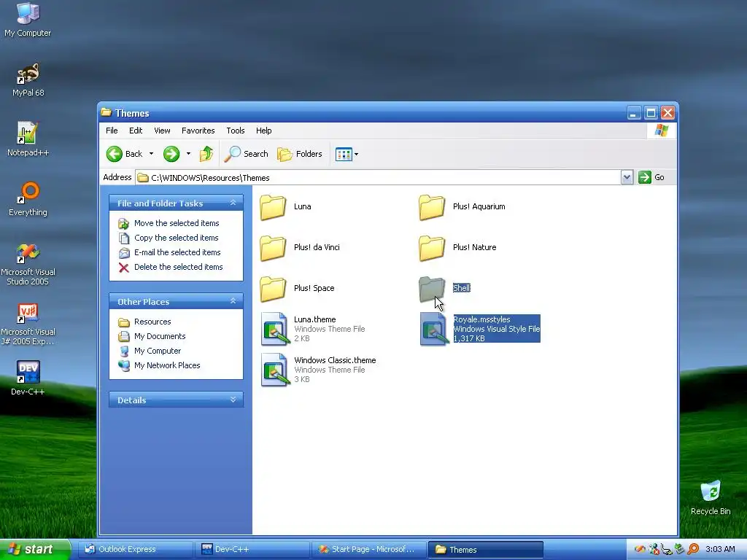Viewport: 747px width, 560px height.
Task: Open My Network Places link
Action: point(167,366)
